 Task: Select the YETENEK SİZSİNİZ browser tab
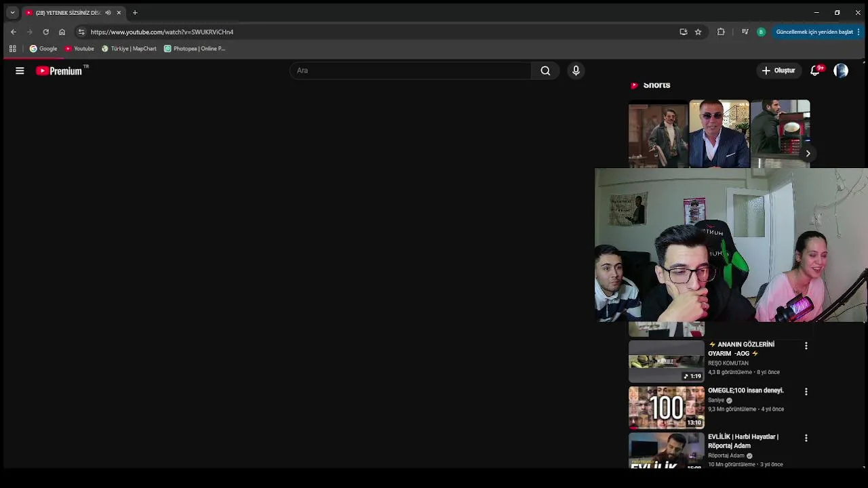(73, 13)
